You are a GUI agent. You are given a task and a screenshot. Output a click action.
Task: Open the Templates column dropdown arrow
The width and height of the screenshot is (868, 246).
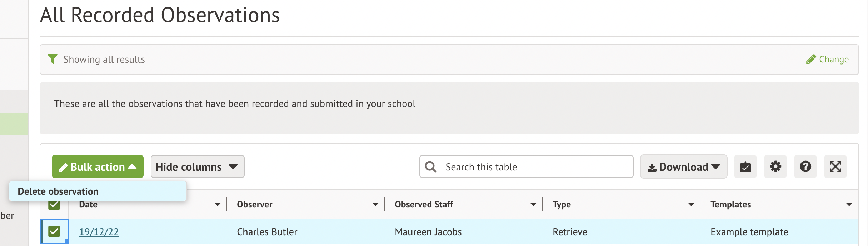[849, 205]
